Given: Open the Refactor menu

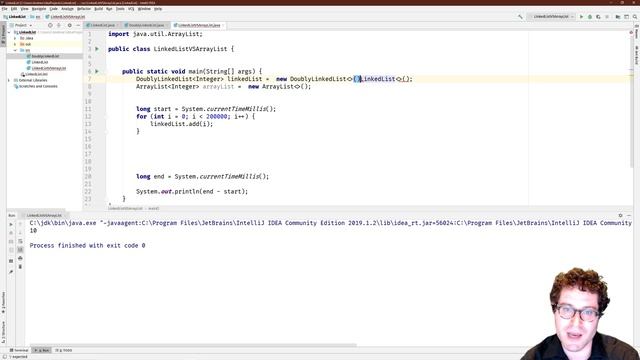Looking at the screenshot, I should [84, 9].
